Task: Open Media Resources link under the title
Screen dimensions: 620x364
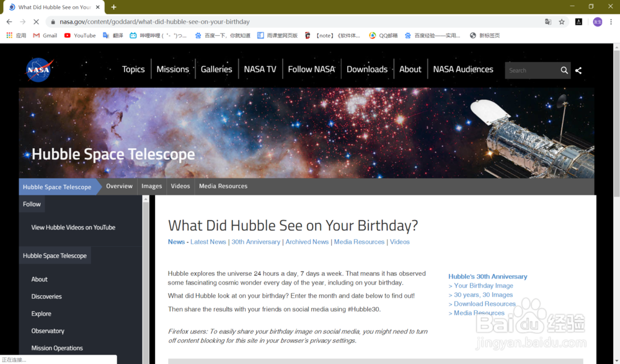Action: click(359, 242)
